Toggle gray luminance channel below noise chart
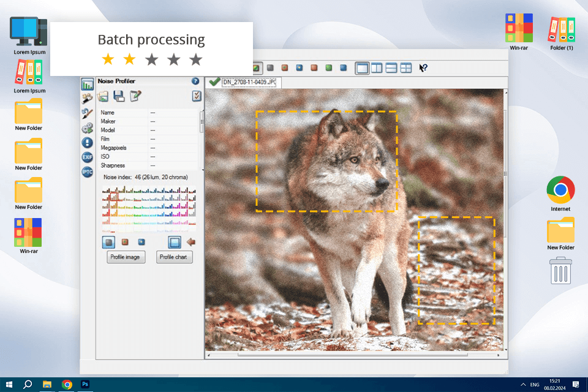Viewport: 588px width, 392px height. [x=109, y=242]
